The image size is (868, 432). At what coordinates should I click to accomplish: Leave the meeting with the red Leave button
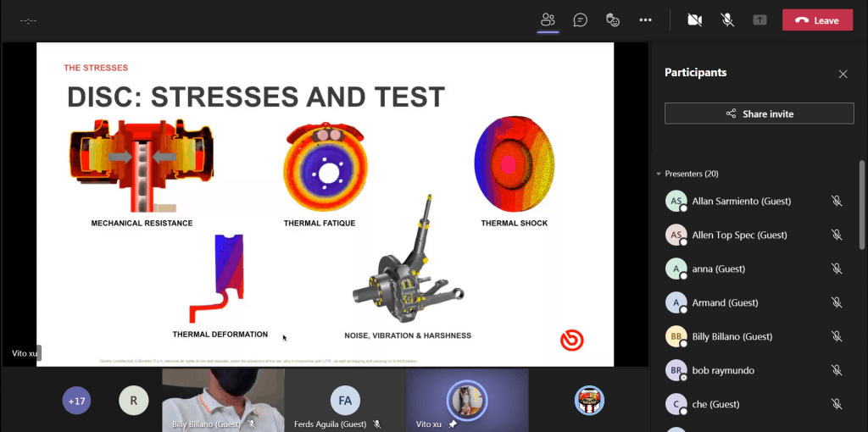pos(817,20)
